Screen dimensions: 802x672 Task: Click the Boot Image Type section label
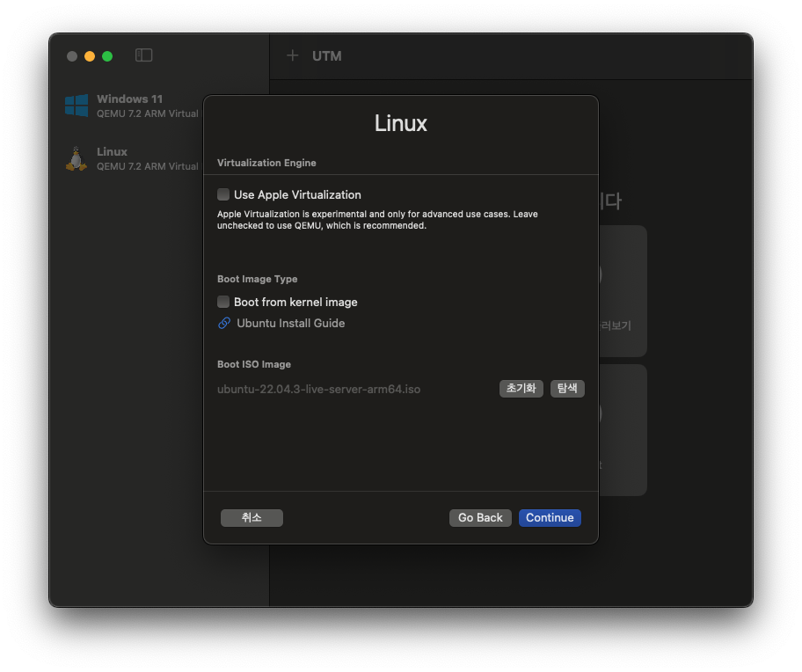258,279
